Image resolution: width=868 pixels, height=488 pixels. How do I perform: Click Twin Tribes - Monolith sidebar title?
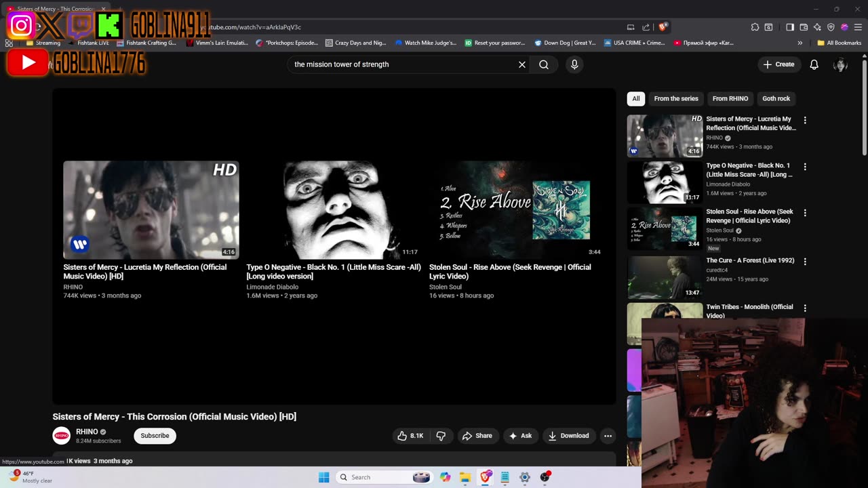click(749, 310)
